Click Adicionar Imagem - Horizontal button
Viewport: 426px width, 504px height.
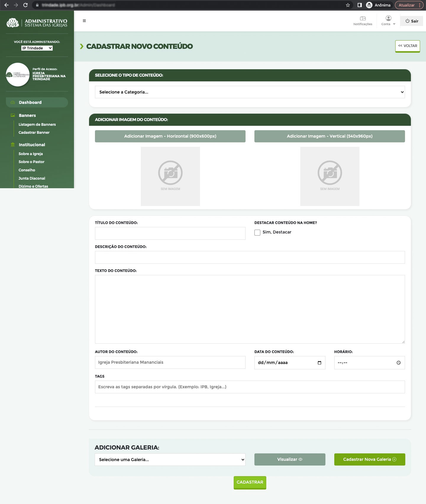click(170, 136)
